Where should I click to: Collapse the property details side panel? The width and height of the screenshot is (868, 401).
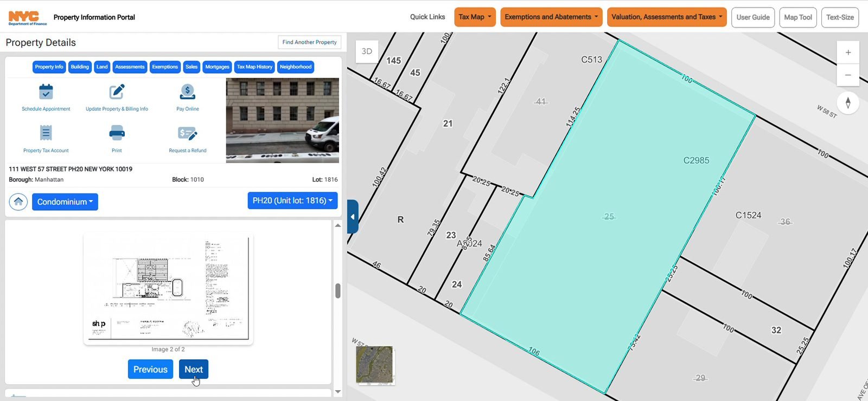pyautogui.click(x=353, y=217)
